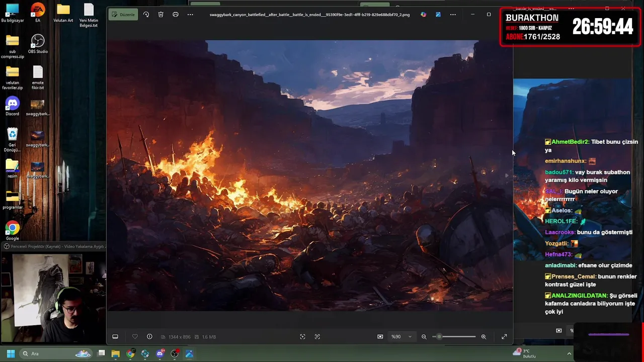The height and width of the screenshot is (362, 644).
Task: Select velutan favoriler.zip archive
Action: pyautogui.click(x=13, y=78)
